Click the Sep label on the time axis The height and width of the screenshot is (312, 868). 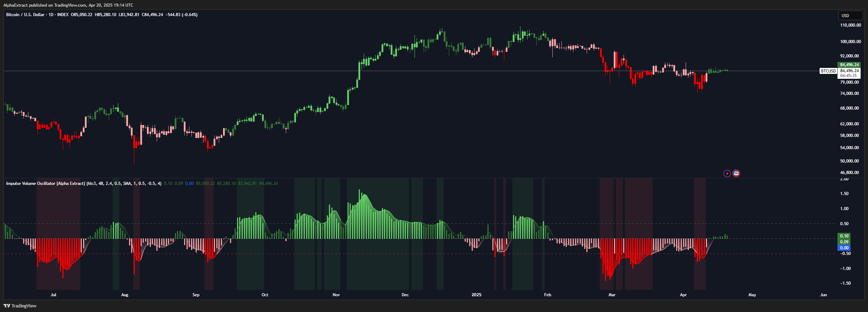click(x=196, y=295)
